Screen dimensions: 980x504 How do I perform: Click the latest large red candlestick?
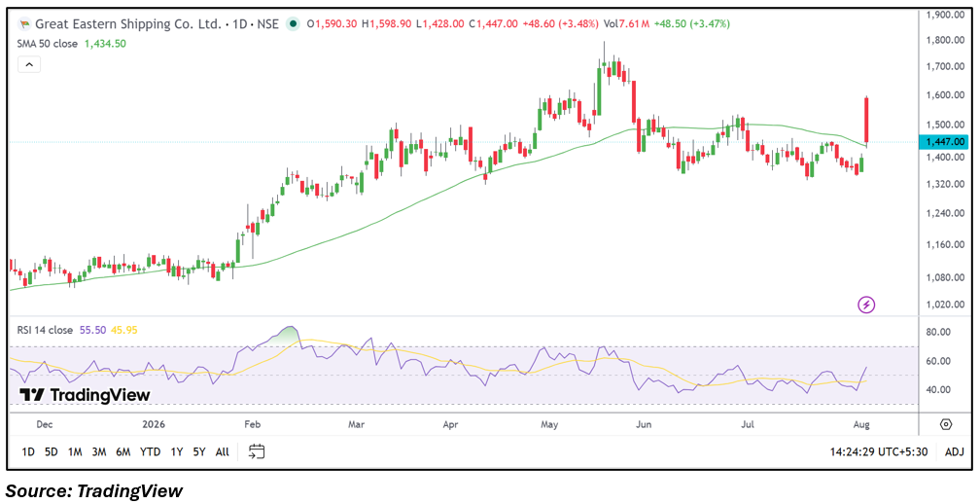point(867,120)
